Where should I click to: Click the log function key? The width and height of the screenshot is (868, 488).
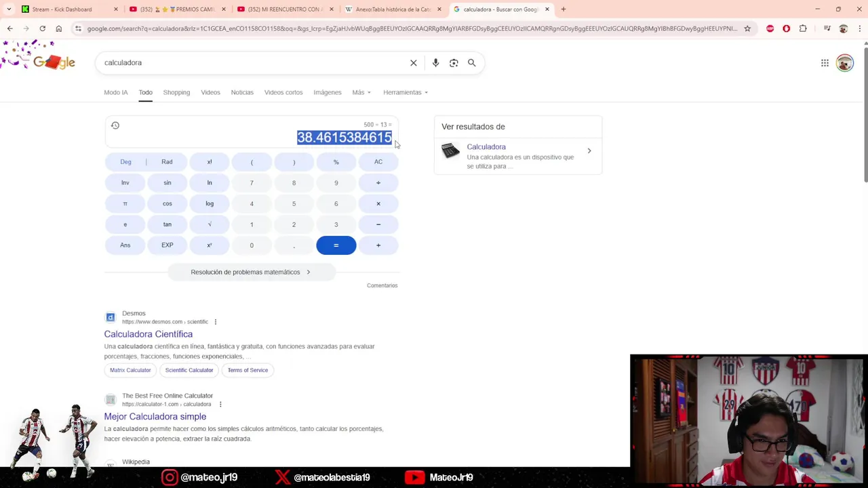210,204
